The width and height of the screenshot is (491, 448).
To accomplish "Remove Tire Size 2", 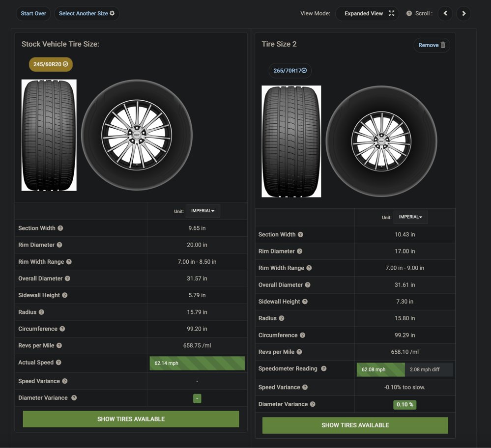I will [432, 45].
